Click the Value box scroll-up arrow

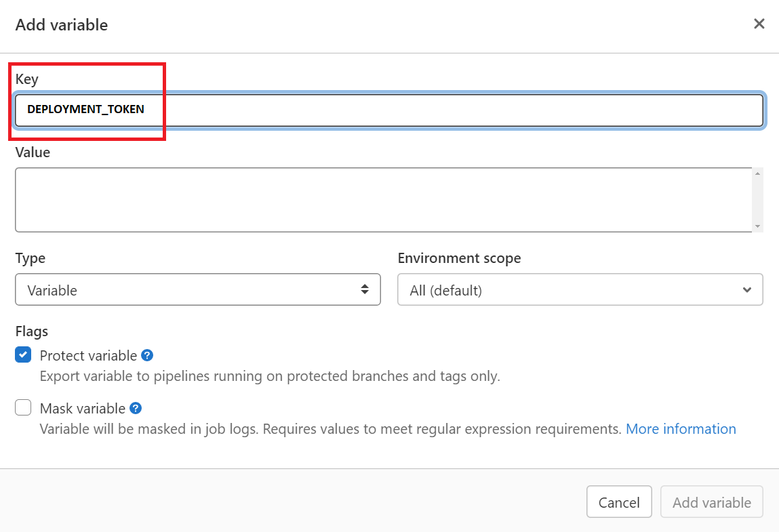[x=758, y=174]
